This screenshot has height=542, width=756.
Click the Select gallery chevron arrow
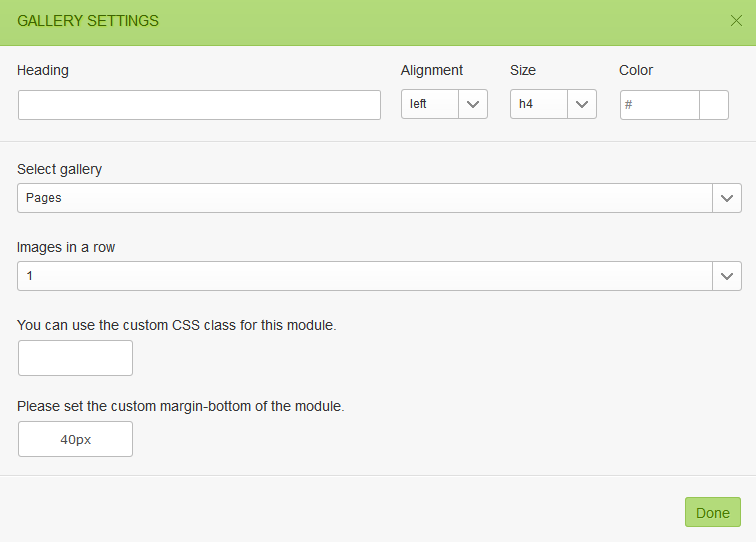(x=727, y=198)
